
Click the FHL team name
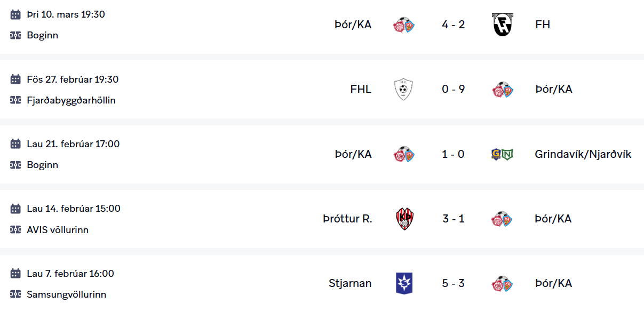pos(361,89)
